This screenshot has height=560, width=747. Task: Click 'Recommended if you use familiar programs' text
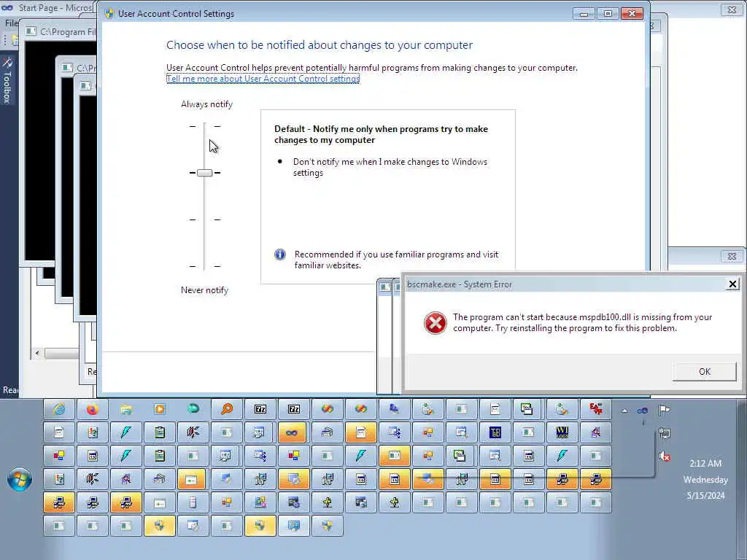click(396, 260)
